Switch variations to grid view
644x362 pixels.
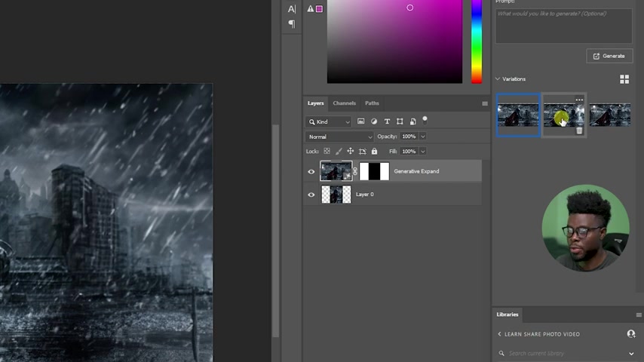click(624, 79)
